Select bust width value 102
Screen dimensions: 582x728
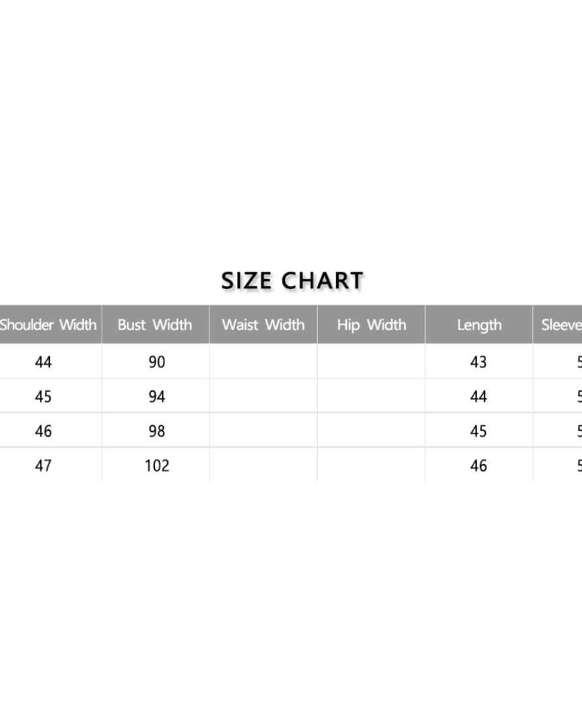tap(156, 465)
